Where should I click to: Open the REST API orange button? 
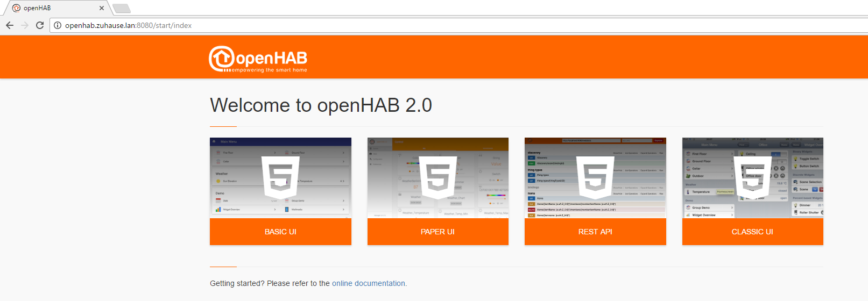point(595,232)
